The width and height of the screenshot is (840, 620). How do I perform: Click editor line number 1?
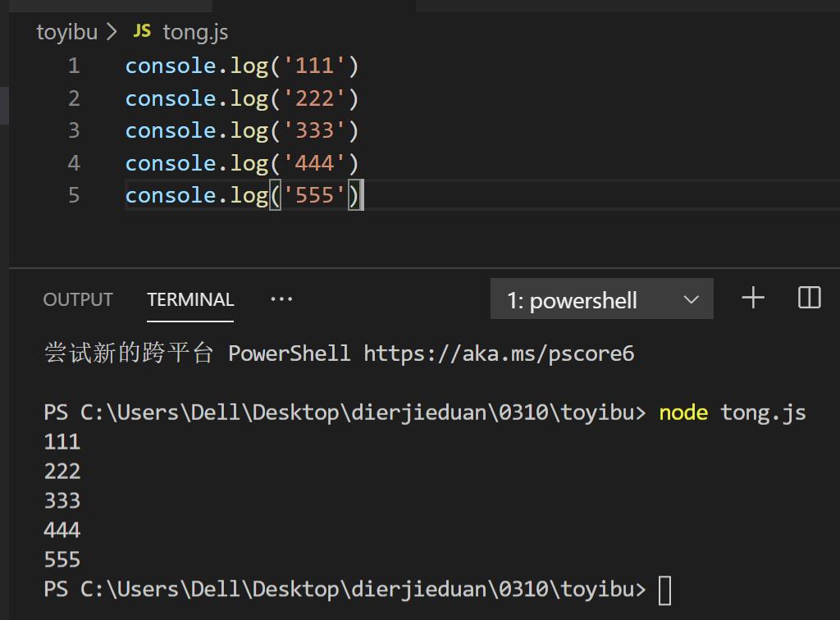[x=74, y=66]
